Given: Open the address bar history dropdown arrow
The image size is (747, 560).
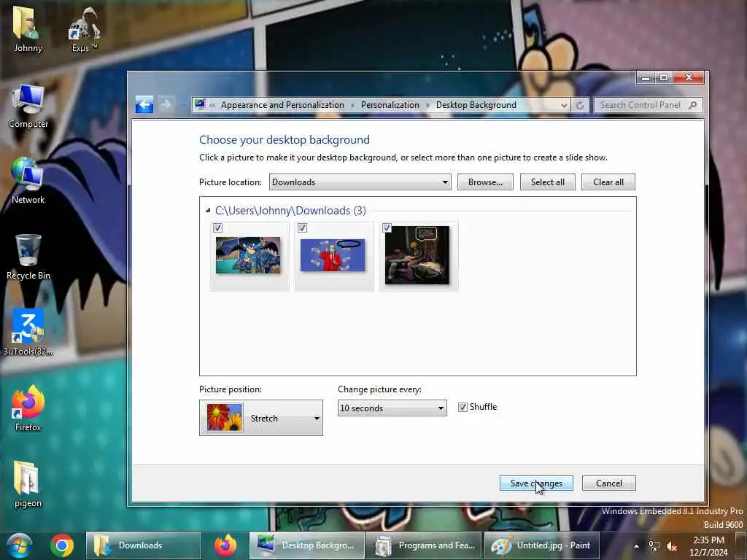Looking at the screenshot, I should (564, 105).
